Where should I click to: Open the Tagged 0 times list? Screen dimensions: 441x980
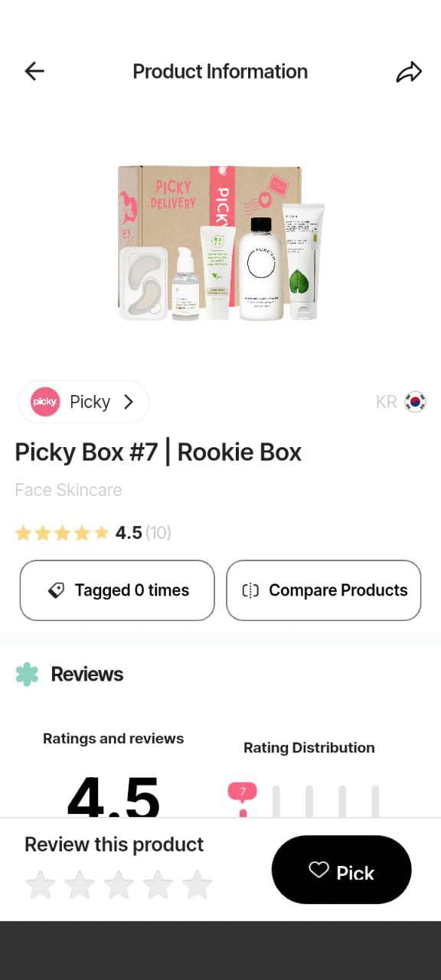coord(116,590)
